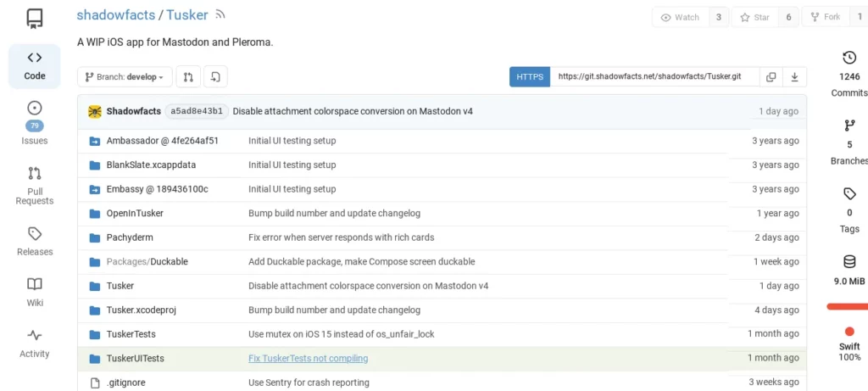Open the Tusker repository title link
Image resolution: width=868 pixels, height=391 pixels.
click(x=187, y=15)
